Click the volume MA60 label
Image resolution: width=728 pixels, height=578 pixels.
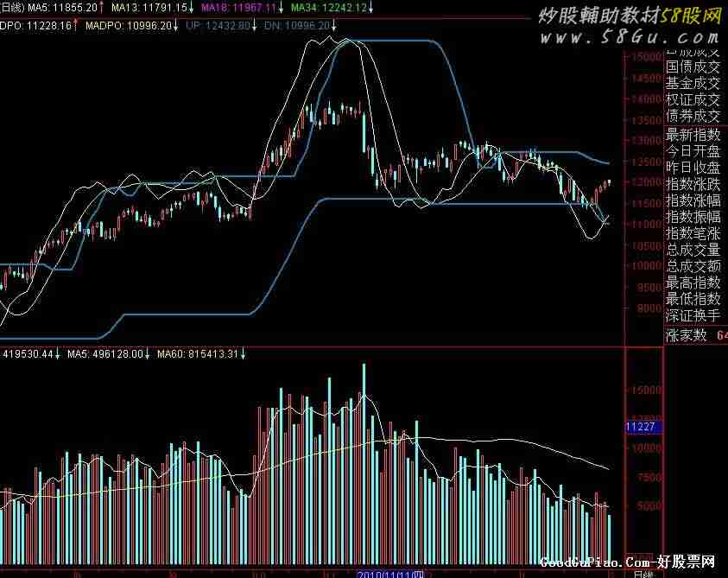(x=199, y=353)
